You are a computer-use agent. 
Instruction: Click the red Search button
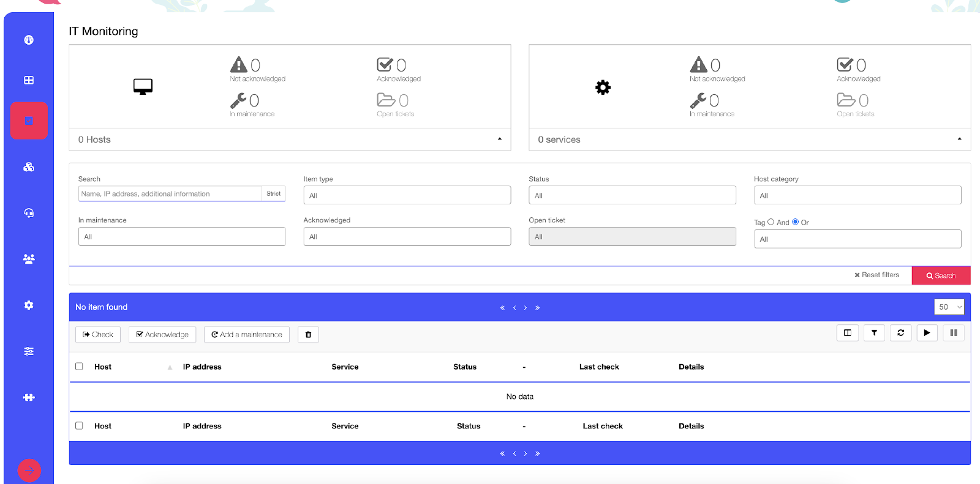(x=941, y=275)
